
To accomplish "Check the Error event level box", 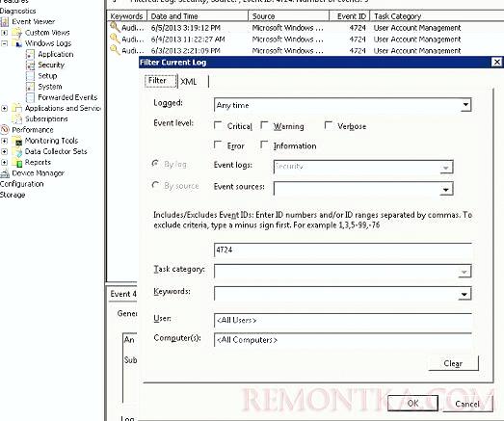I will 218,145.
